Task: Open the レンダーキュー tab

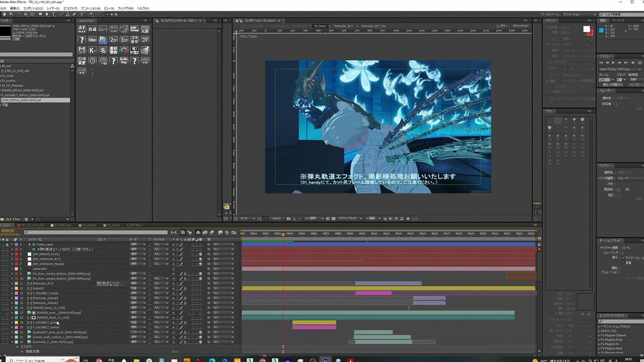Action: click(x=135, y=225)
